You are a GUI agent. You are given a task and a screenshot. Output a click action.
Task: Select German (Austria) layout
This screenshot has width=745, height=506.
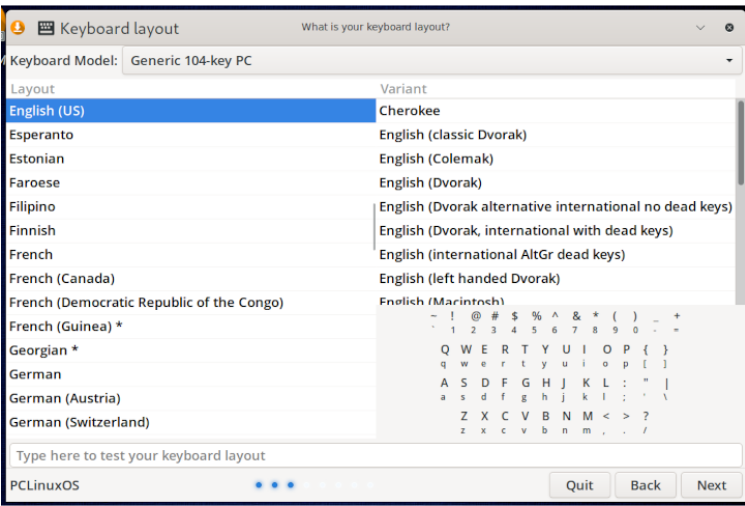click(191, 398)
